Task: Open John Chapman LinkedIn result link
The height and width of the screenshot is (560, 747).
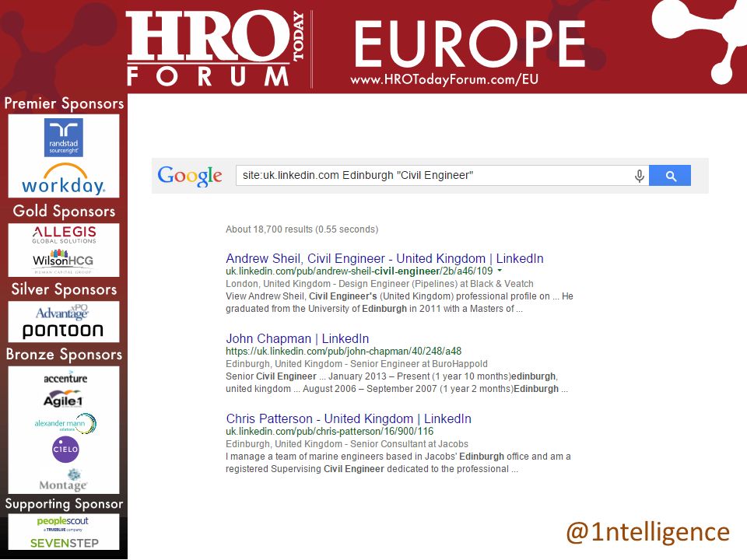Action: (297, 338)
